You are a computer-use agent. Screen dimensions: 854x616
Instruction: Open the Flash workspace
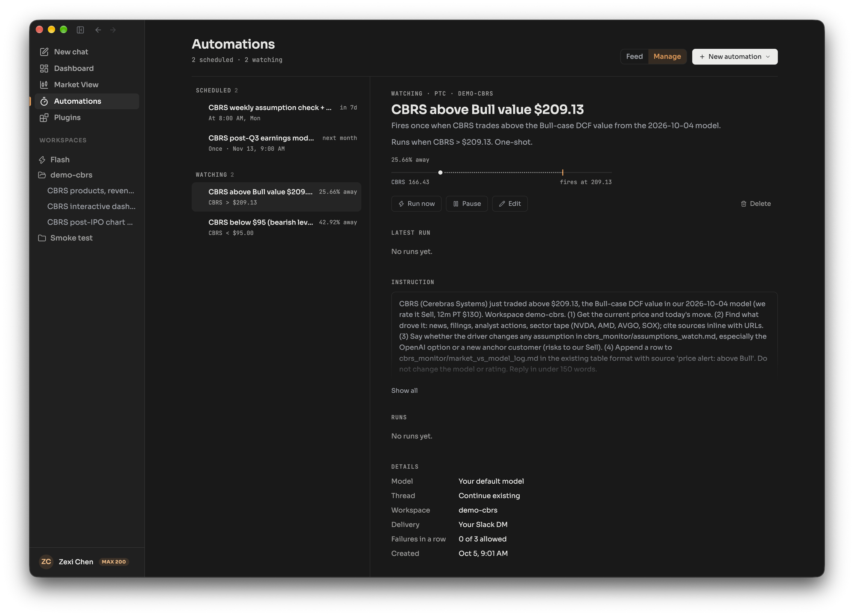[87, 160]
